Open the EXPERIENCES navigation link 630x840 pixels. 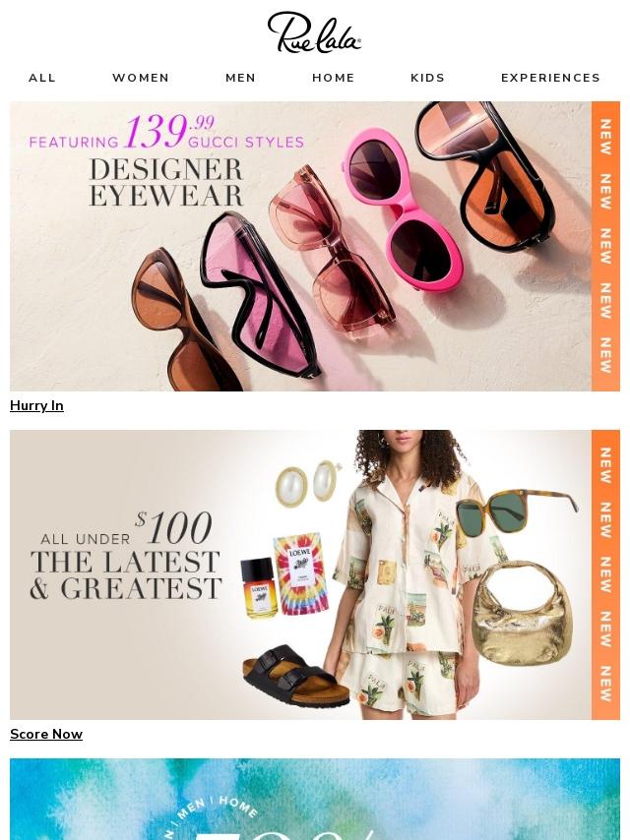550,78
